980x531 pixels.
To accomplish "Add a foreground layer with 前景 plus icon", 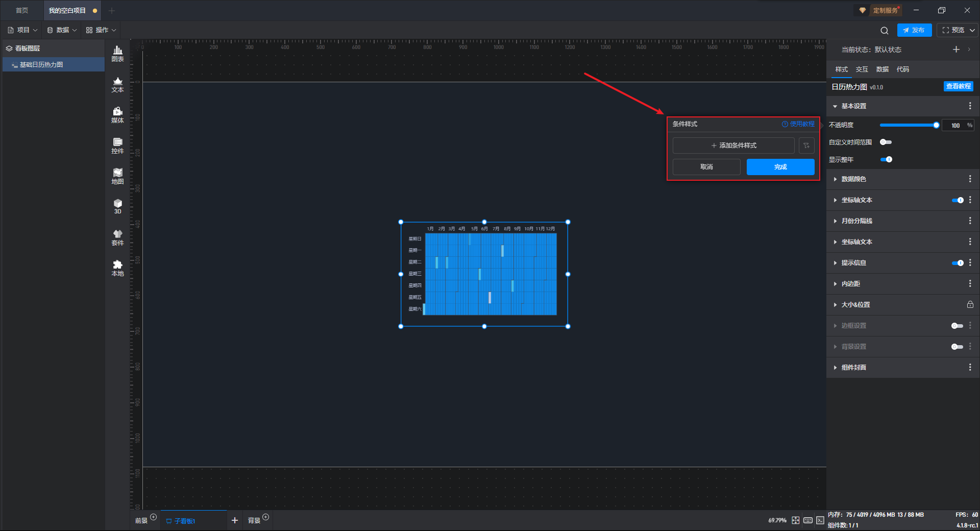I will pos(153,517).
